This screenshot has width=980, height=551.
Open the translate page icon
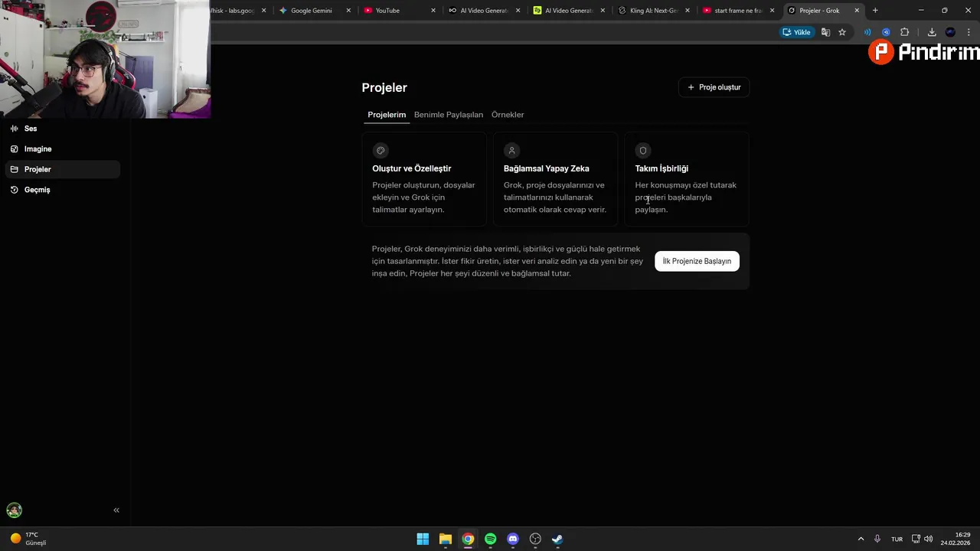pyautogui.click(x=825, y=32)
